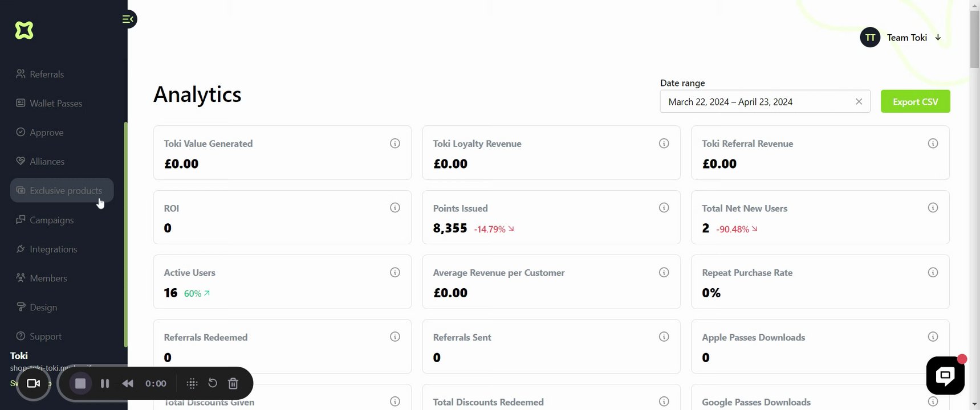Expand the Team Toki account dropdown
The image size is (980, 410).
click(938, 38)
